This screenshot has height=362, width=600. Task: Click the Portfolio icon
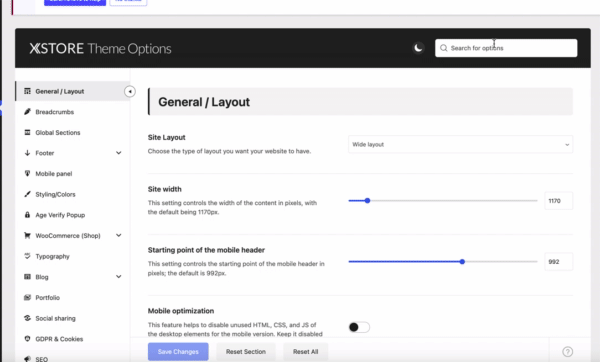click(x=27, y=297)
